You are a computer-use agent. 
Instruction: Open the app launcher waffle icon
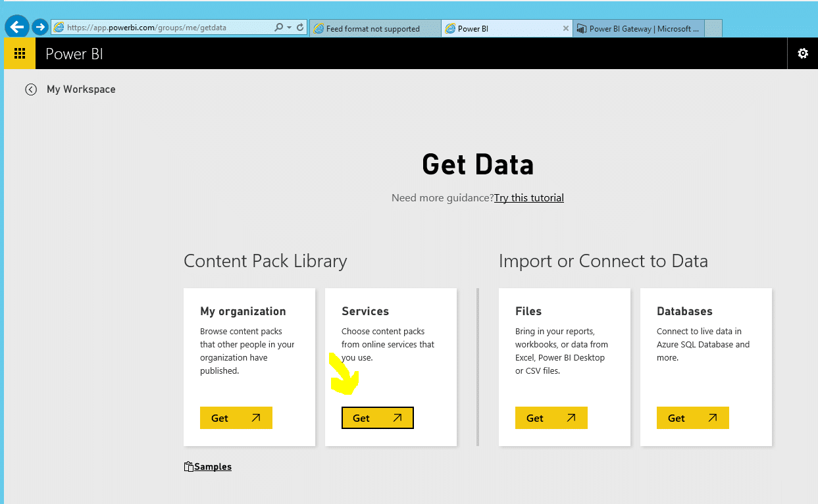[19, 53]
